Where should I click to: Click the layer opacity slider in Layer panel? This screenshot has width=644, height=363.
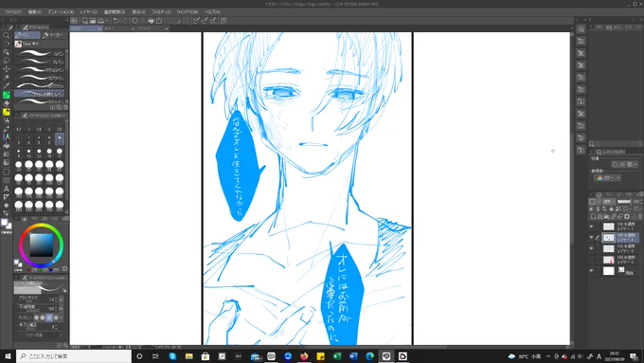[x=624, y=202]
